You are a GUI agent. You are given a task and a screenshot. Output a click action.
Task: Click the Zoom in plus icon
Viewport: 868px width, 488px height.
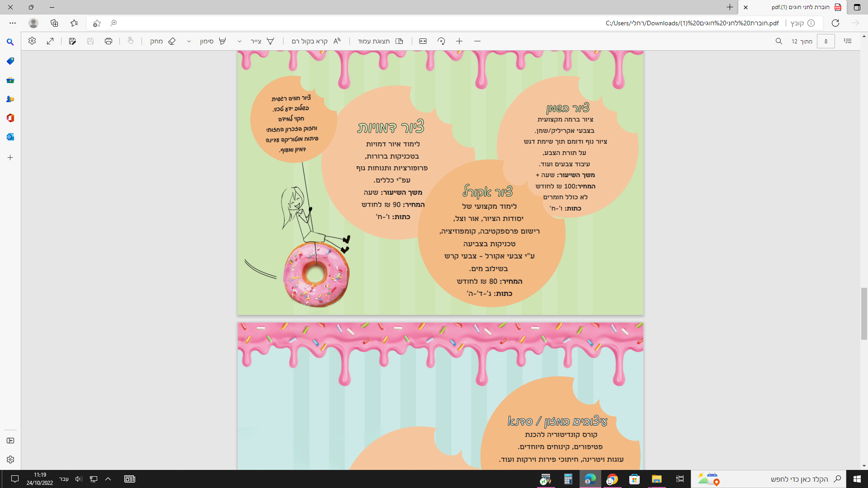click(459, 41)
